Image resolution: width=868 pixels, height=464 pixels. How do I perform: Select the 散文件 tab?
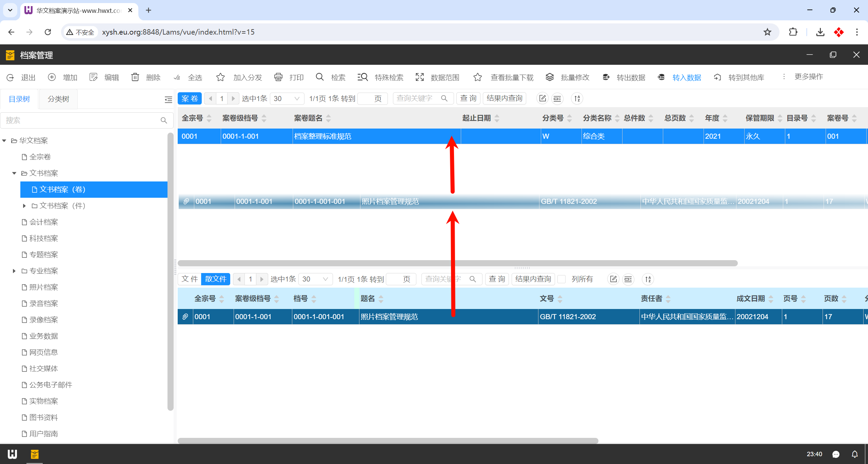pyautogui.click(x=216, y=279)
